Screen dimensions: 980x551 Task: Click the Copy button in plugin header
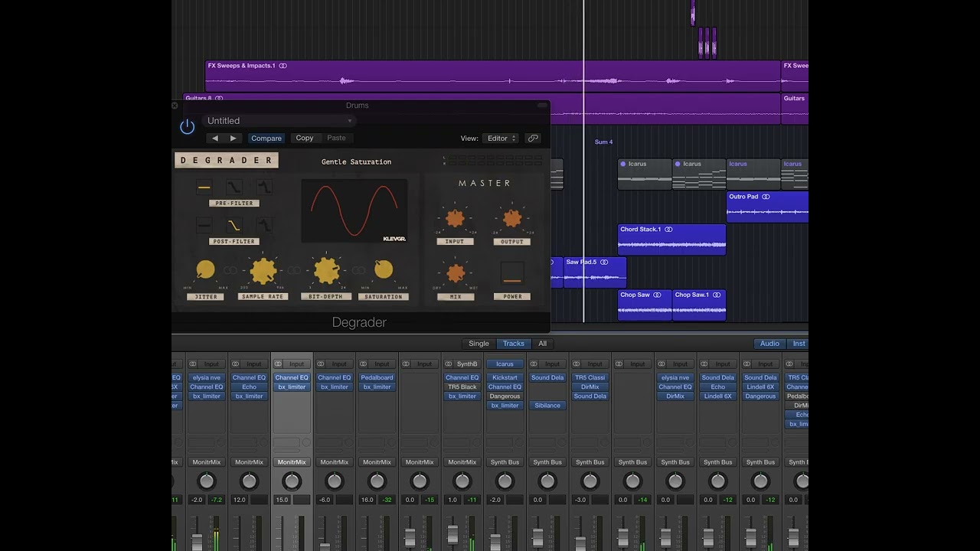305,139
